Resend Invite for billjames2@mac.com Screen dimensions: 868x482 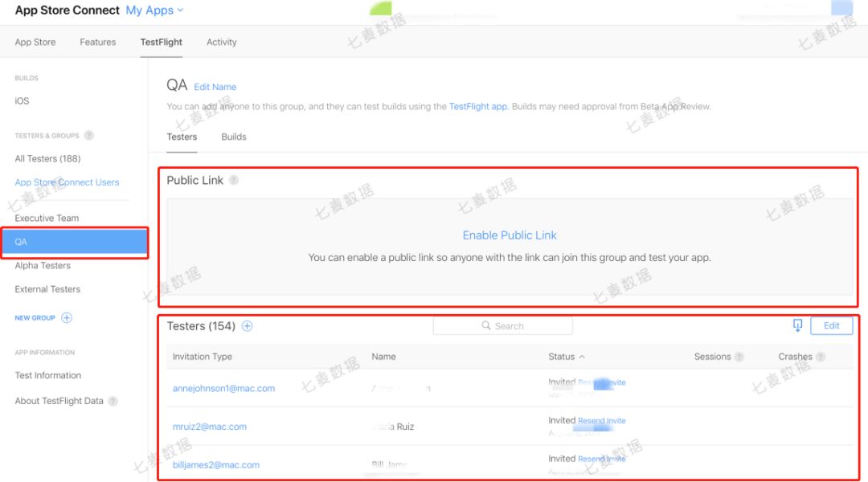(602, 459)
